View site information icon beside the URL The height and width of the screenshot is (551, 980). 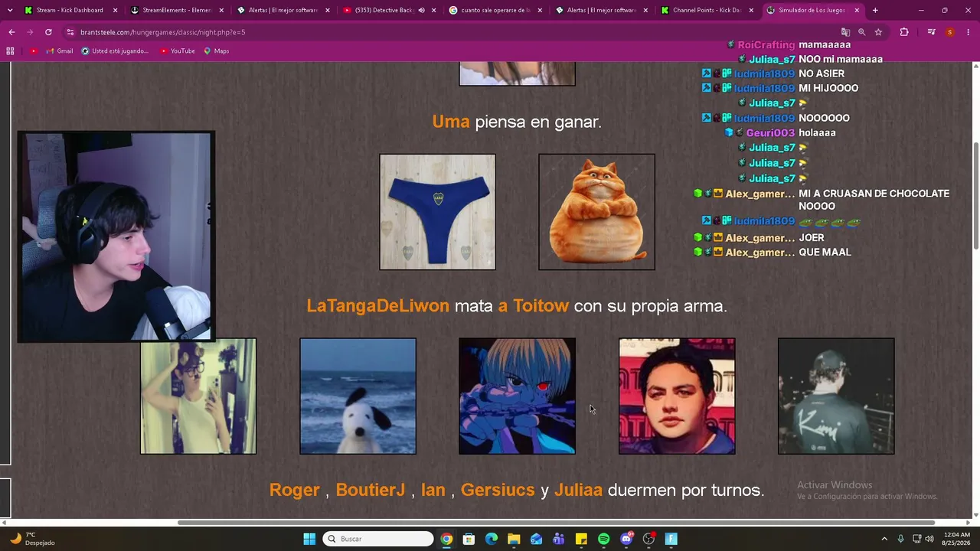[70, 32]
